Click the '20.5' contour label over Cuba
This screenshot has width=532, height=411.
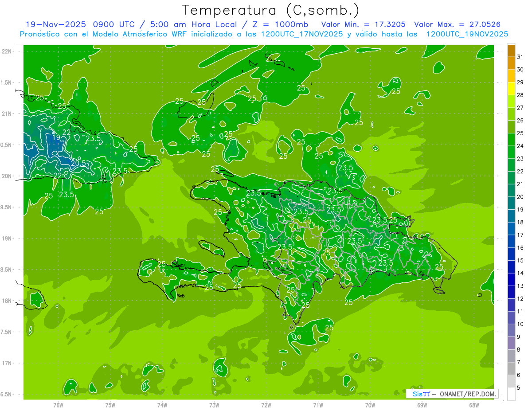coord(78,163)
